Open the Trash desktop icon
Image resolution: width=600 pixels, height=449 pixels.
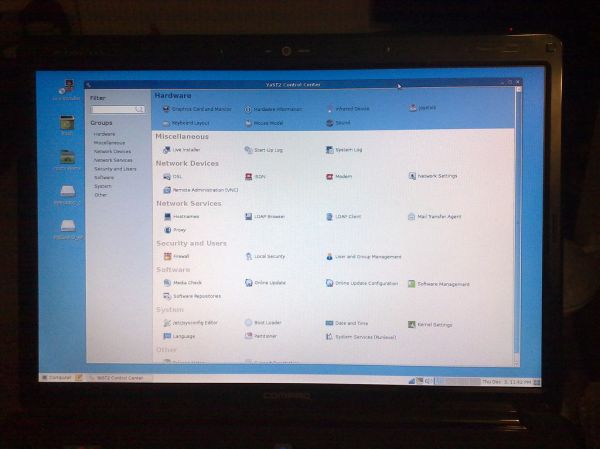[x=67, y=125]
